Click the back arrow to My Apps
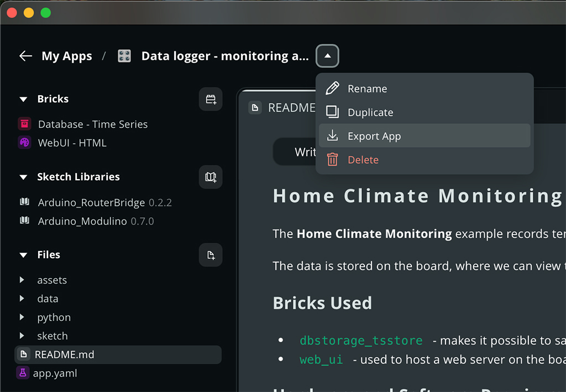566x392 pixels. [x=25, y=56]
